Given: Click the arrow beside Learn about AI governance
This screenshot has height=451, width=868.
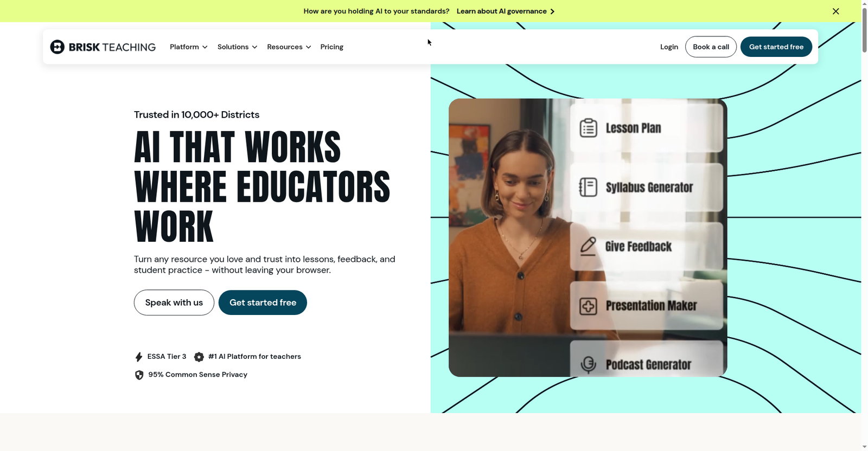Looking at the screenshot, I should 552,11.
